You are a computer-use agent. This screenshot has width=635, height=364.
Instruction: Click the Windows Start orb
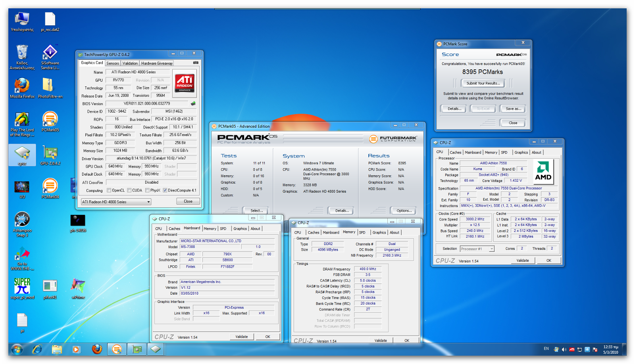[17, 349]
